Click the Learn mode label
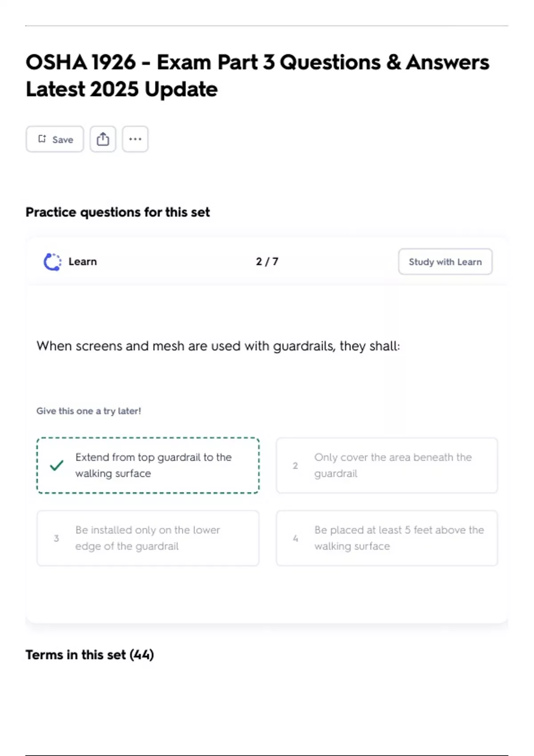 point(82,261)
